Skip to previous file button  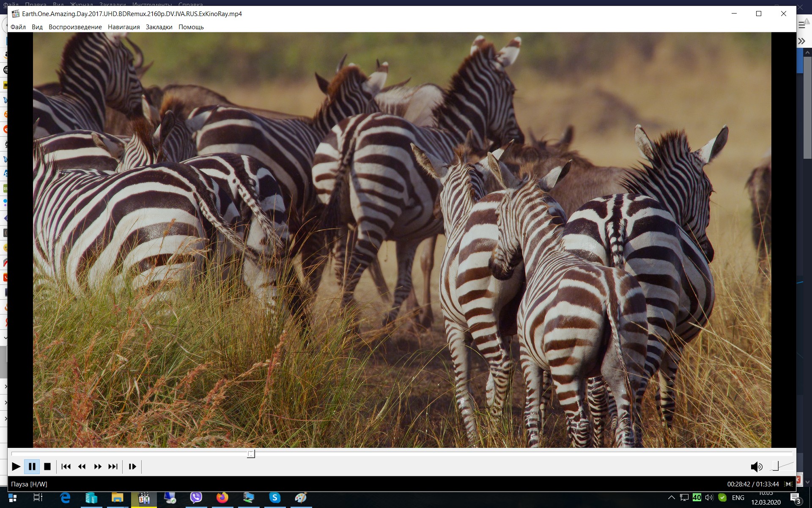click(66, 467)
